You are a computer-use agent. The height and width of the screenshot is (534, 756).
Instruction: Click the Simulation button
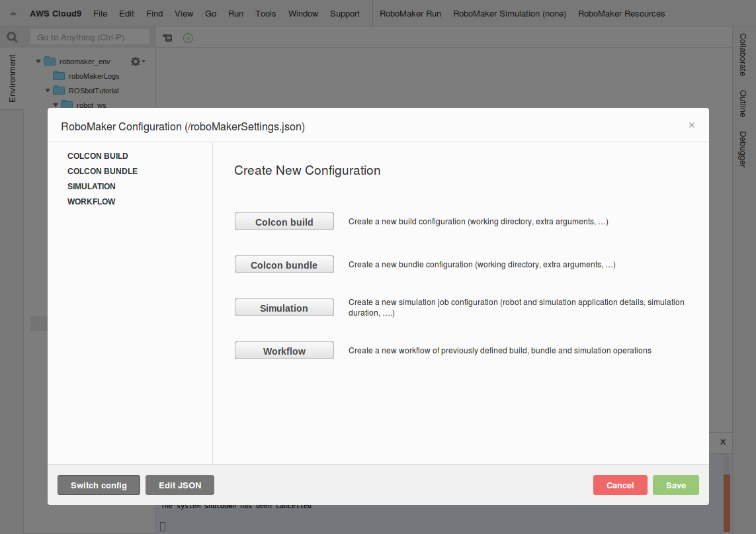pyautogui.click(x=284, y=307)
